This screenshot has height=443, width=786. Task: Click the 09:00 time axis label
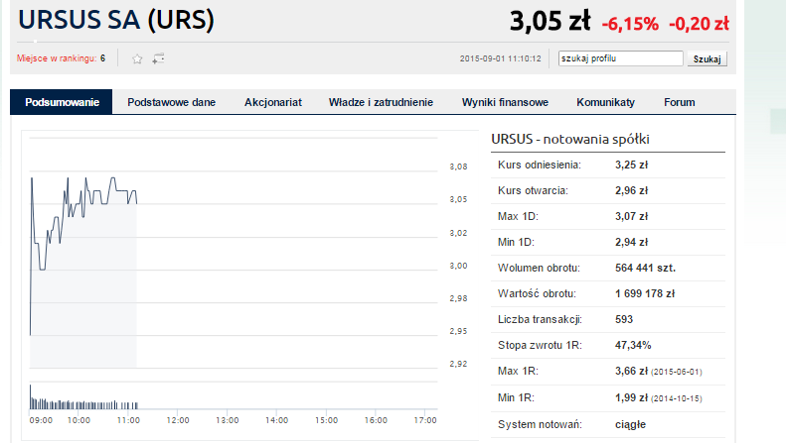click(x=41, y=420)
